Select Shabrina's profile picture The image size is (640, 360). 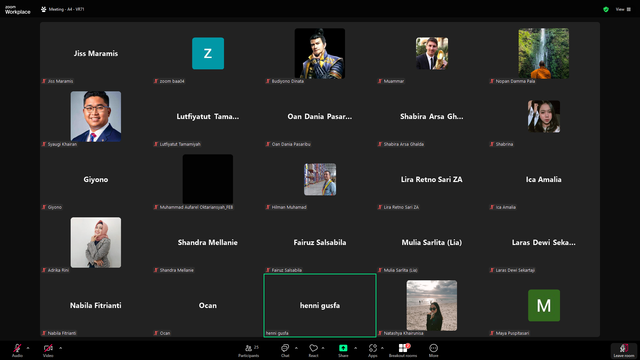click(x=544, y=116)
